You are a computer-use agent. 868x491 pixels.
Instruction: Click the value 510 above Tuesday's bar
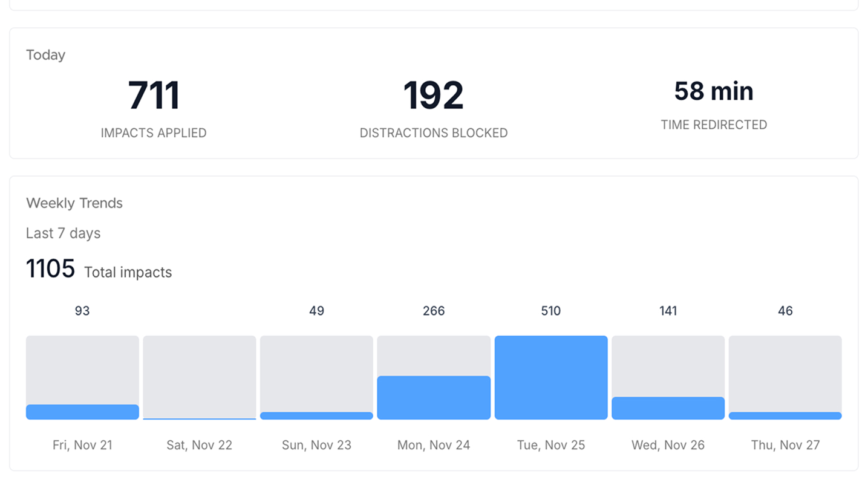click(550, 311)
